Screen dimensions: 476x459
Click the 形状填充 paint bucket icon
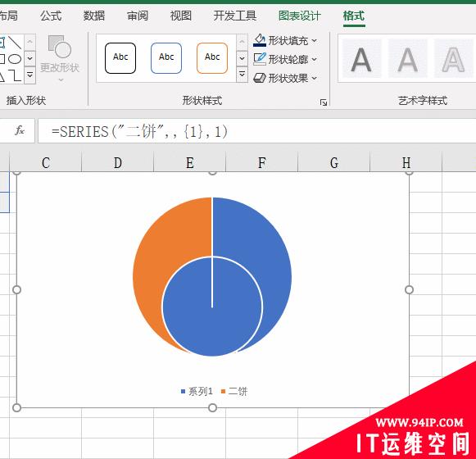click(x=260, y=40)
